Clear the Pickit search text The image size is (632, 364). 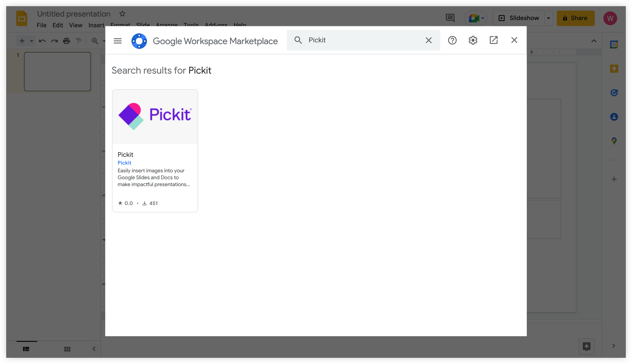[x=428, y=40]
